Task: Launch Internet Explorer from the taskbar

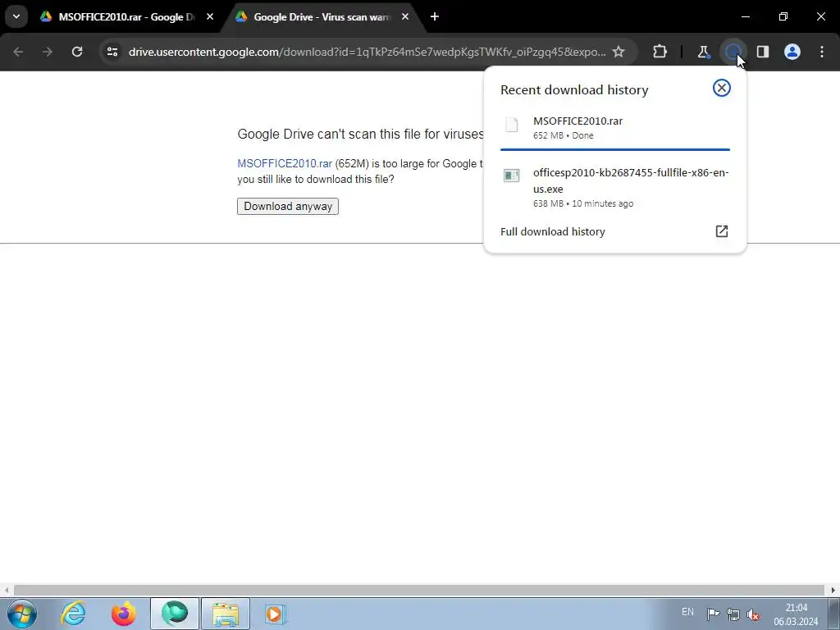Action: [73, 614]
